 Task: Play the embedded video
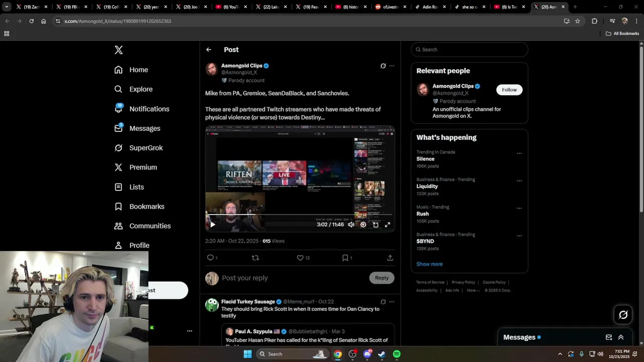212,225
